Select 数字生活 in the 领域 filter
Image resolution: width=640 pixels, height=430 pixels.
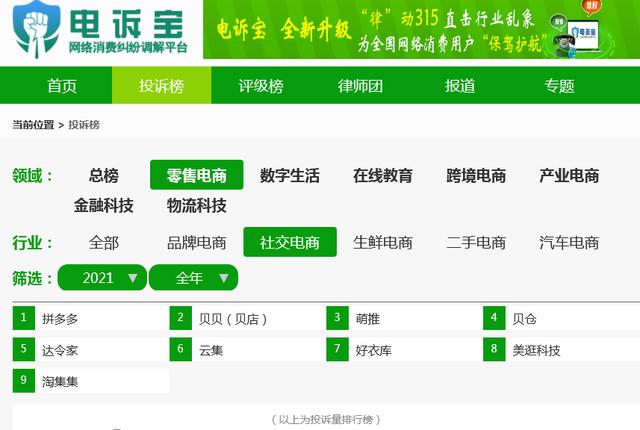290,175
